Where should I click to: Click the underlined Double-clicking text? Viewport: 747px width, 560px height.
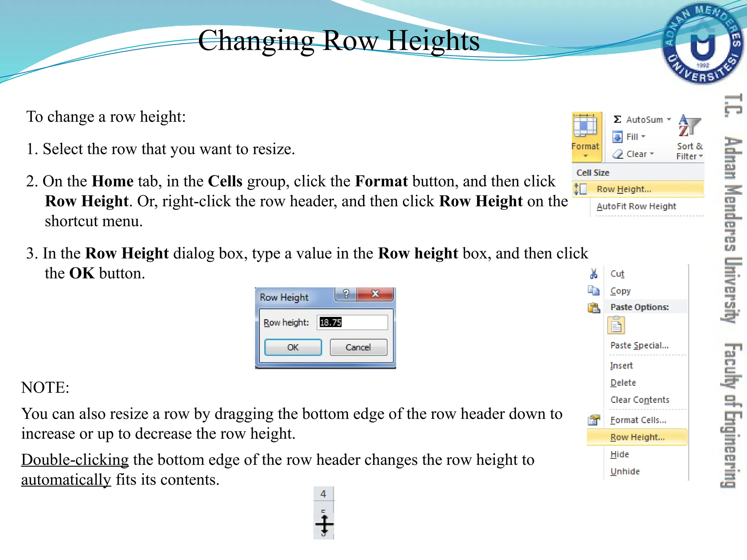click(75, 460)
